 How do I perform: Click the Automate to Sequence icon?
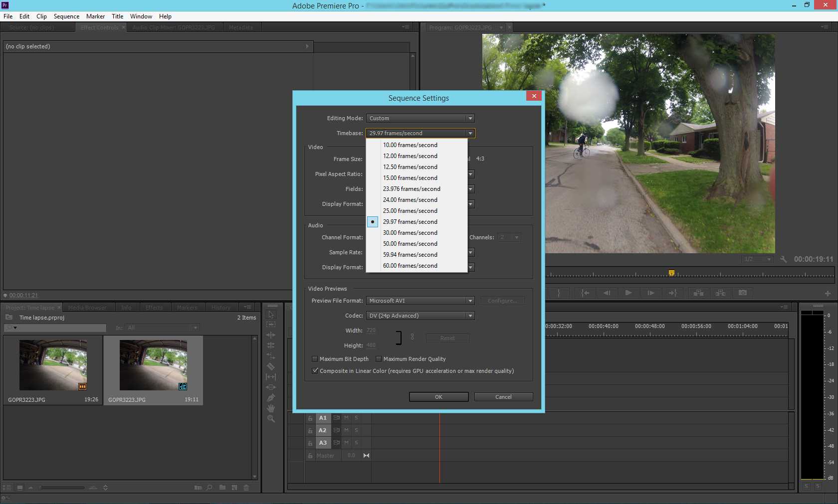pyautogui.click(x=198, y=488)
